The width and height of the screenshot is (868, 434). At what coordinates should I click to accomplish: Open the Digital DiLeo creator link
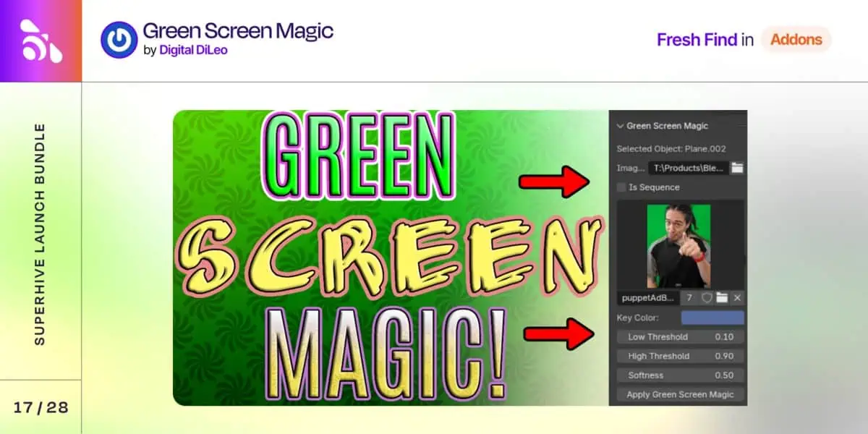point(193,51)
